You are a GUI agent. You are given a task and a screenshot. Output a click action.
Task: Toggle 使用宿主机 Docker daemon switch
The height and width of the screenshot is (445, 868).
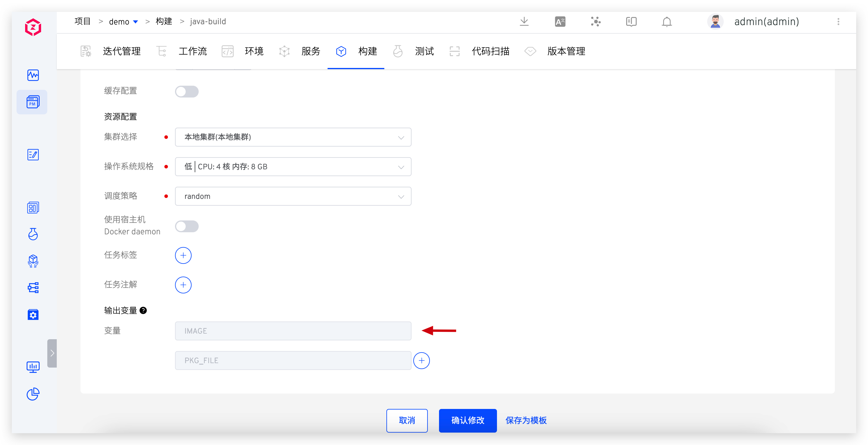pyautogui.click(x=187, y=226)
